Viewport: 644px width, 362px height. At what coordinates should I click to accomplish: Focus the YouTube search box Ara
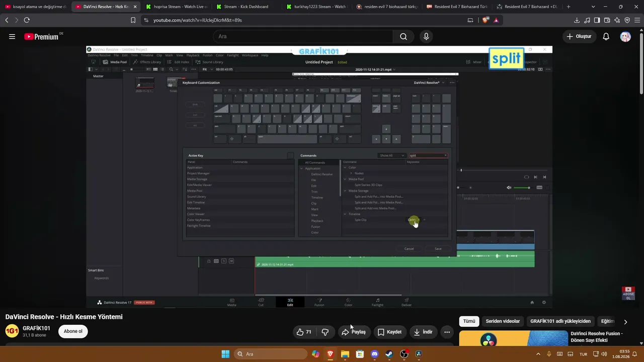coord(303,36)
